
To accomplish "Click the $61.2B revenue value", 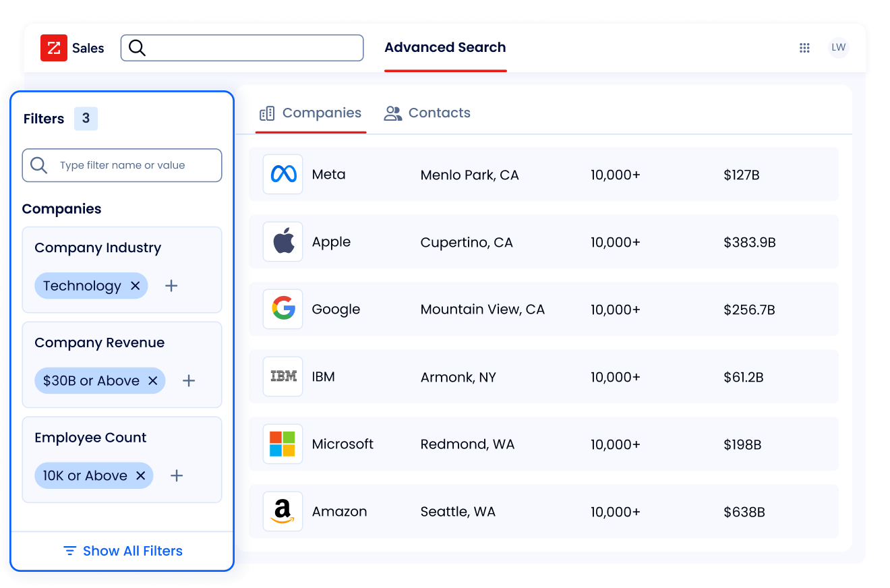I will tap(744, 378).
